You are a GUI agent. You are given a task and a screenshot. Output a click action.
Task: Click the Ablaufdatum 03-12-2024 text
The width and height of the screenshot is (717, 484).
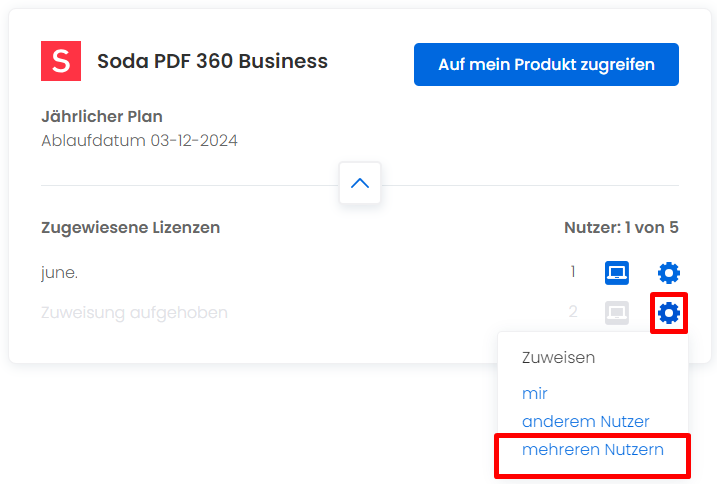click(139, 140)
